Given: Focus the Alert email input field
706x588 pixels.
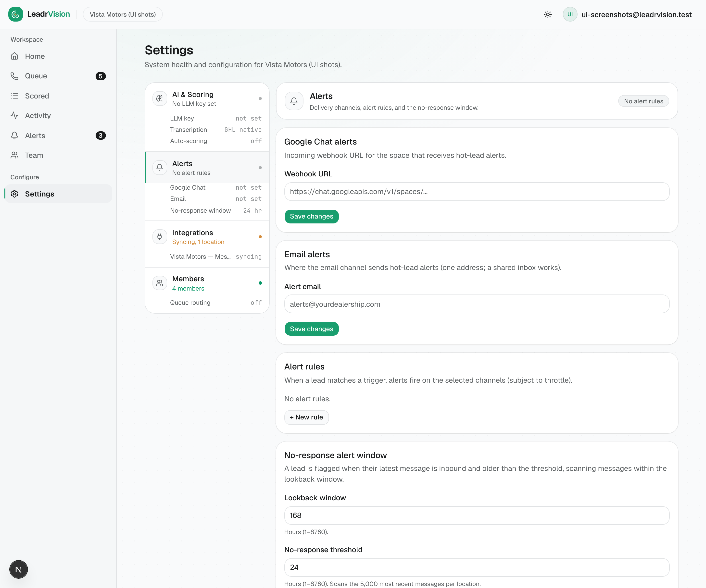Looking at the screenshot, I should 477,304.
